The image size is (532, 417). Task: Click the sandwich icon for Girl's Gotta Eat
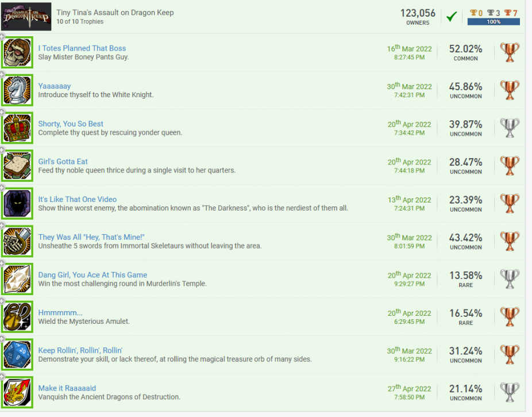point(17,166)
